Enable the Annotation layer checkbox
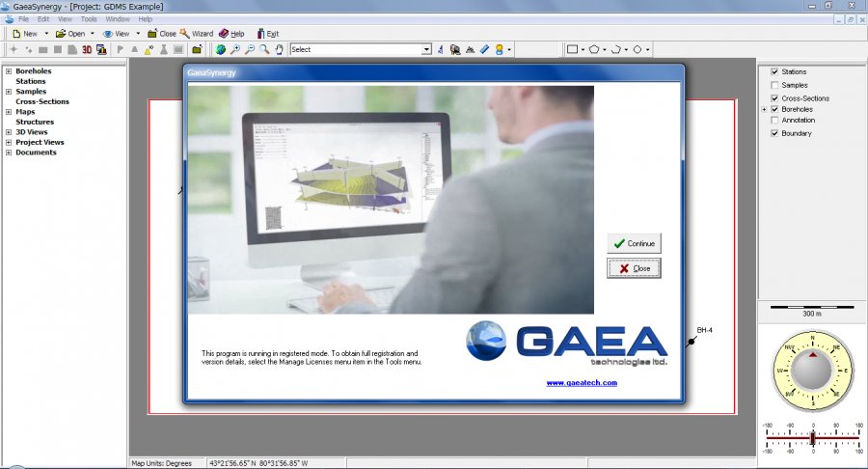The image size is (868, 469). click(774, 120)
